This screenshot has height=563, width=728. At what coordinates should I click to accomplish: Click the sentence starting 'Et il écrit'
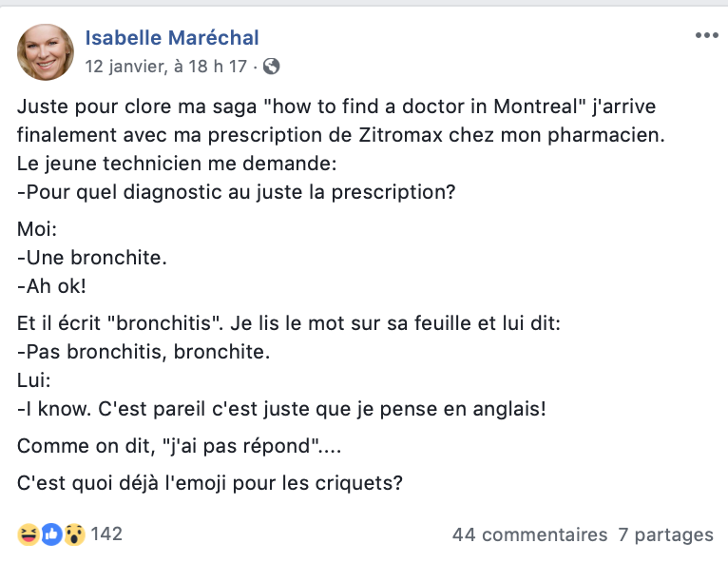coord(289,323)
